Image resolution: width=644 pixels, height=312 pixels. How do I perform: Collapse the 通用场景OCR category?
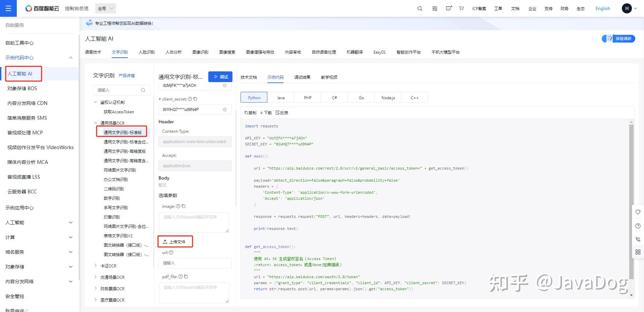95,123
